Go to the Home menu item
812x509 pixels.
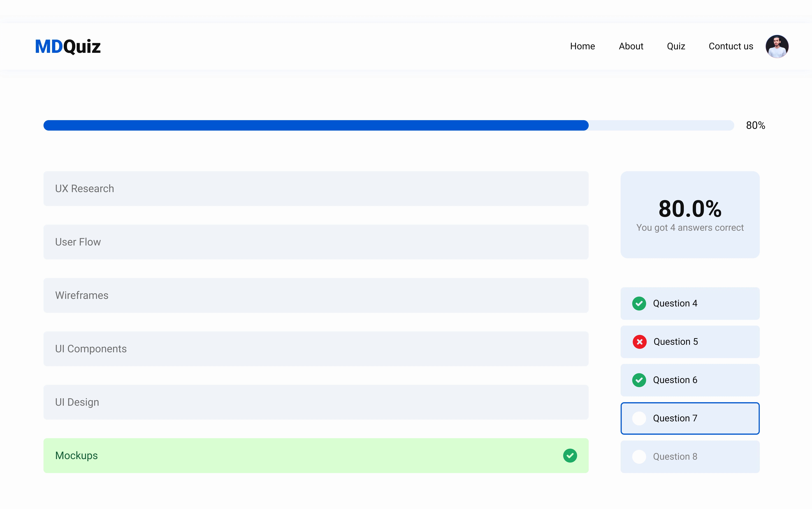pyautogui.click(x=582, y=46)
